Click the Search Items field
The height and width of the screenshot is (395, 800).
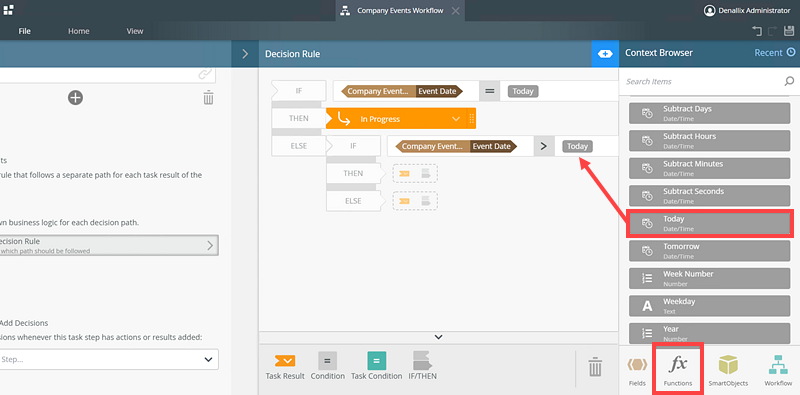(x=703, y=81)
